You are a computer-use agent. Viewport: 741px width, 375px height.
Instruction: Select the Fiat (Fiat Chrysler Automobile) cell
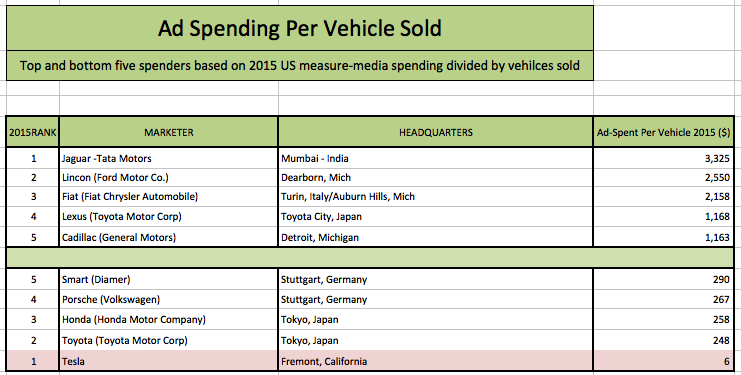169,196
